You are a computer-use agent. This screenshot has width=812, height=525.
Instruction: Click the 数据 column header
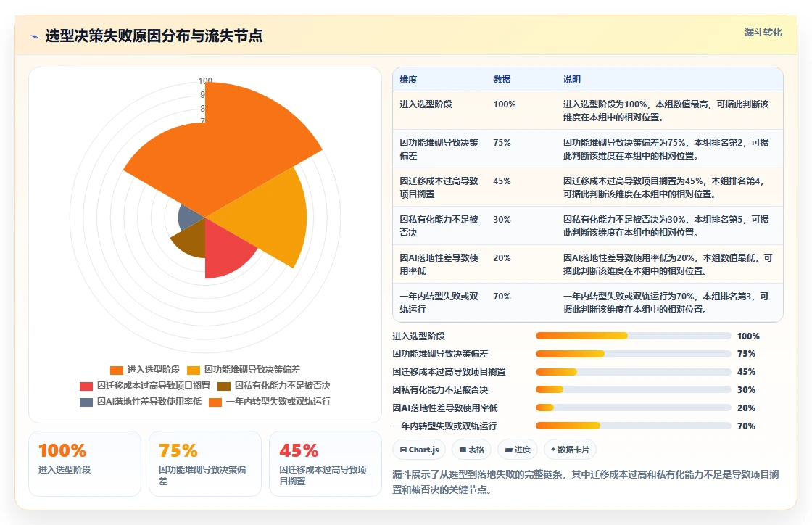coord(502,80)
